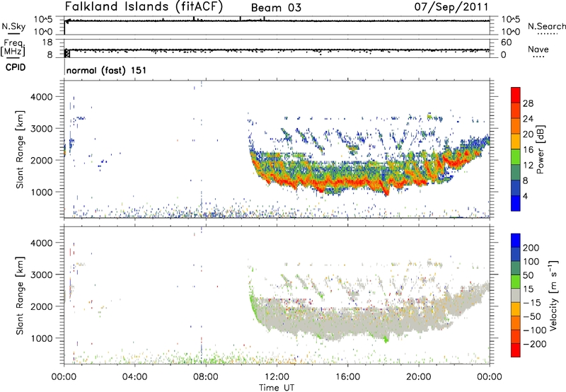Click the '28' power colorbar tick value
Image resolution: width=566 pixels, height=392 pixels.
[528, 103]
